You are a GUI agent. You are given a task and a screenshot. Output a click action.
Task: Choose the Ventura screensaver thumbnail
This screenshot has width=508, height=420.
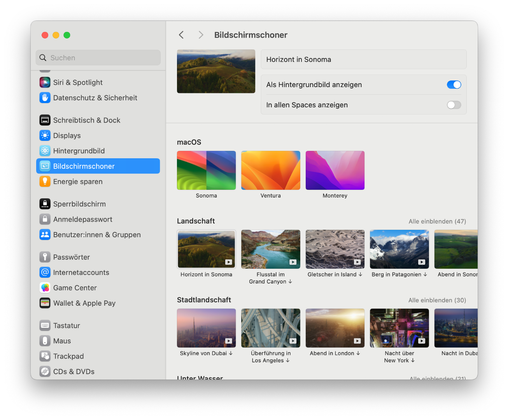[271, 170]
